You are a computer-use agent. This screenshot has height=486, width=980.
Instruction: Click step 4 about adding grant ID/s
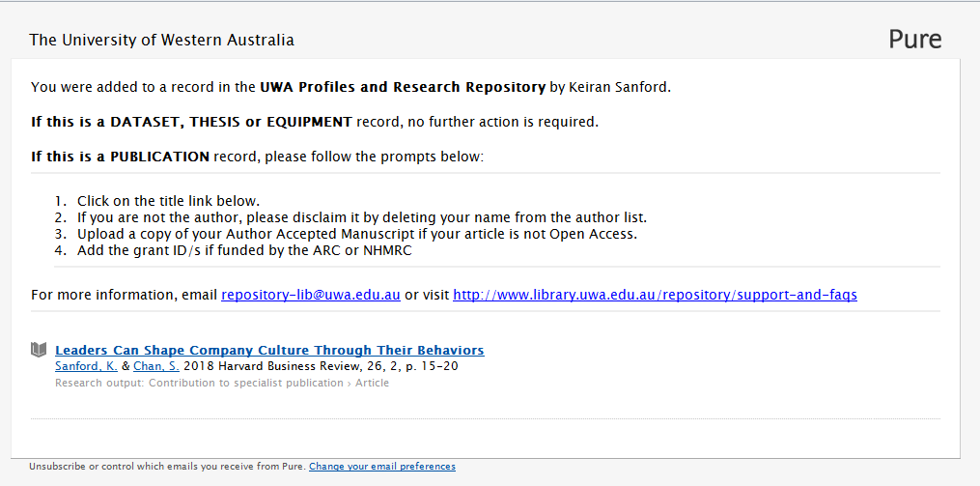(x=245, y=250)
